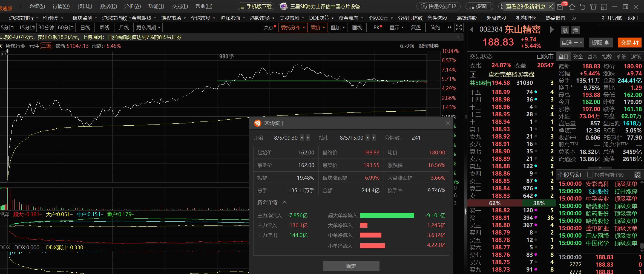This screenshot has height=274, width=644.
Task: Open 显示 display dropdown
Action: click(x=396, y=27)
